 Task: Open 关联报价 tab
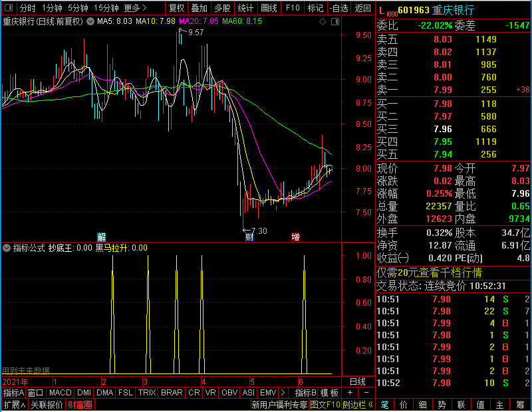click(x=47, y=405)
